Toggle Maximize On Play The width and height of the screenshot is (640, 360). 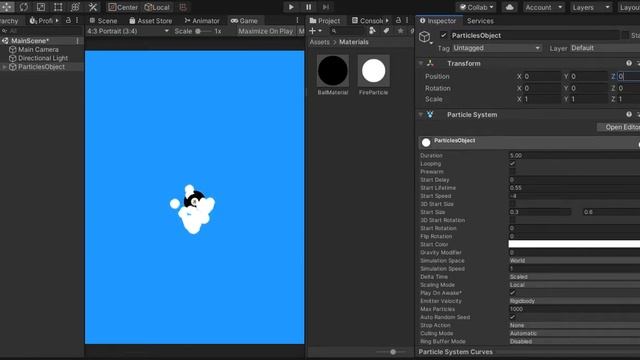point(265,31)
